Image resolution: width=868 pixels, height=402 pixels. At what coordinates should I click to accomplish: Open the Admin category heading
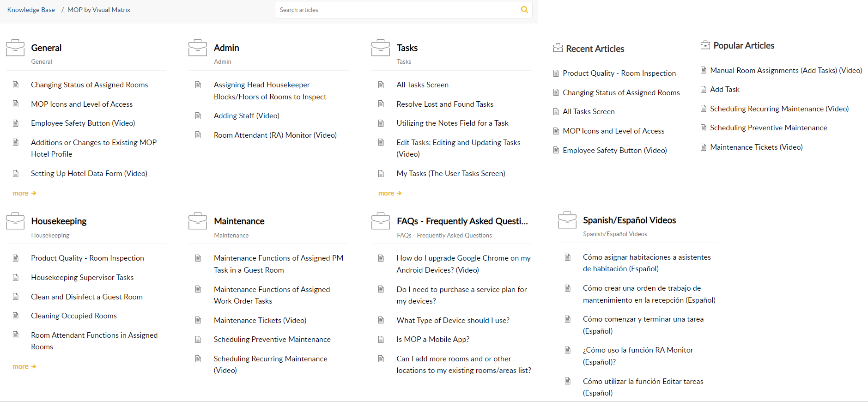(x=226, y=48)
